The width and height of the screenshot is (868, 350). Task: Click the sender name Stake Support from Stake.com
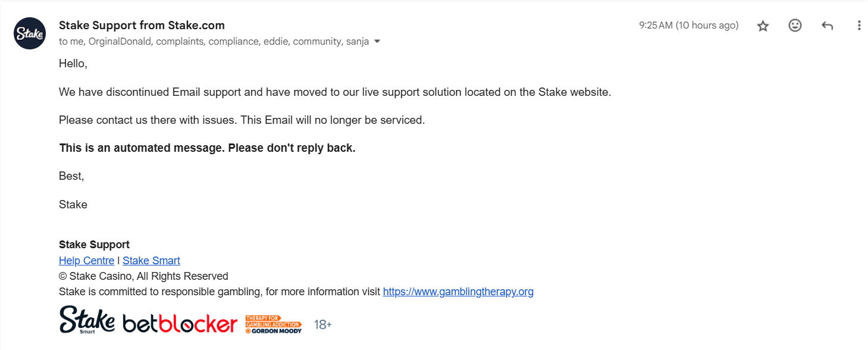coord(142,25)
